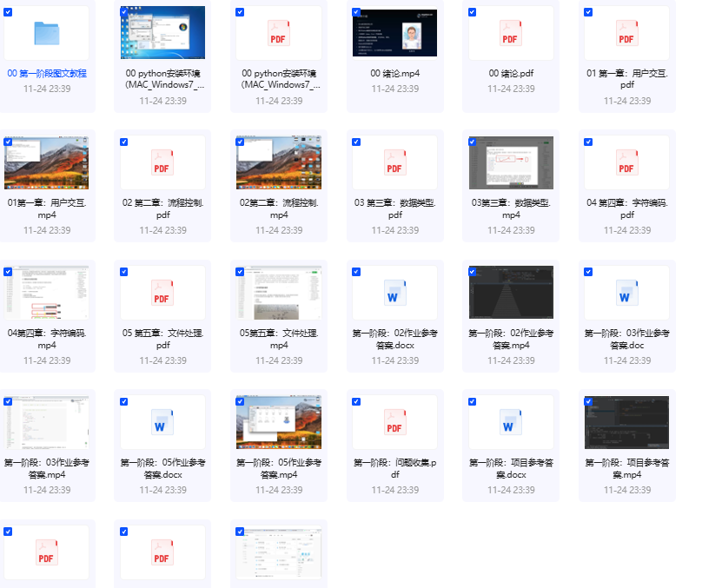Deselect the checkbox for 00 绪论.pdf
Image resolution: width=702 pixels, height=588 pixels.
[x=473, y=12]
